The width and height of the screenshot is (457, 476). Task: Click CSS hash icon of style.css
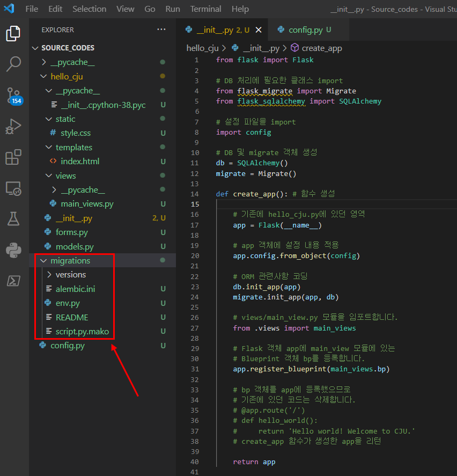point(53,133)
